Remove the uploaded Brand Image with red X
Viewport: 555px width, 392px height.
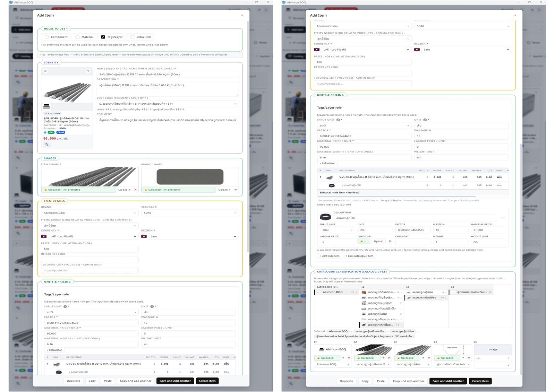click(236, 190)
